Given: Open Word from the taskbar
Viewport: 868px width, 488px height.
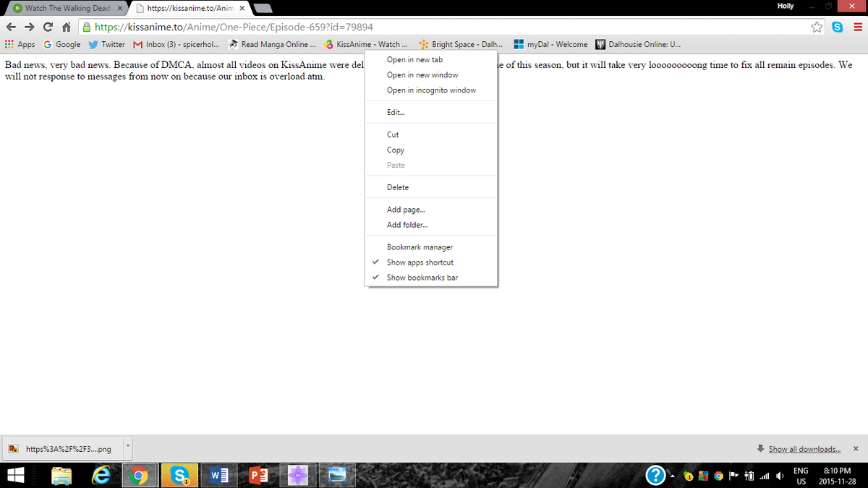Looking at the screenshot, I should point(218,476).
